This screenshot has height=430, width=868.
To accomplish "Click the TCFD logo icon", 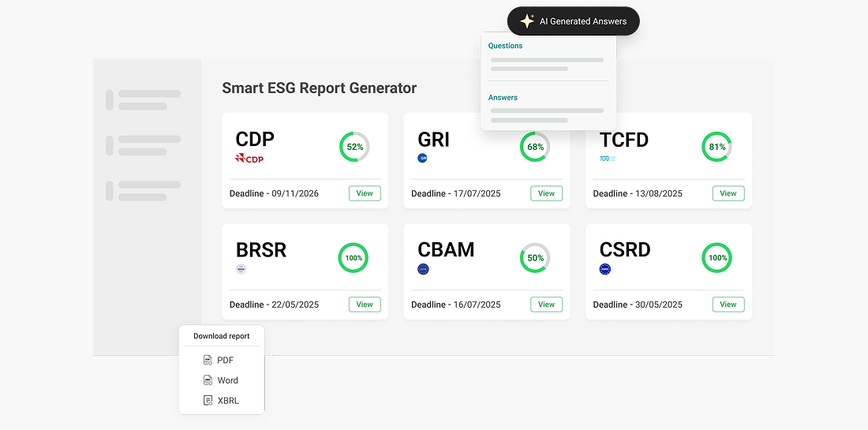I will tap(608, 159).
